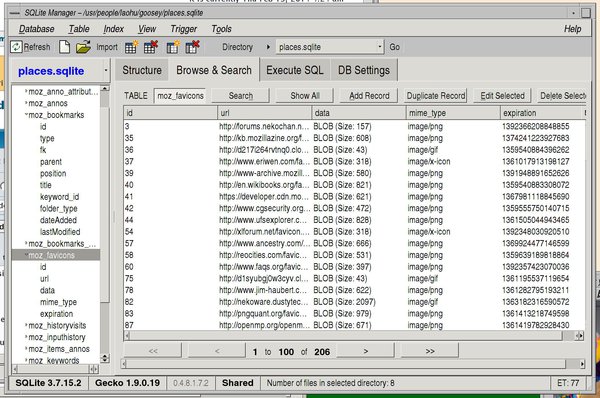This screenshot has width=600, height=398.
Task: Collapse the moz_favicons tree node
Action: pyautogui.click(x=26, y=255)
